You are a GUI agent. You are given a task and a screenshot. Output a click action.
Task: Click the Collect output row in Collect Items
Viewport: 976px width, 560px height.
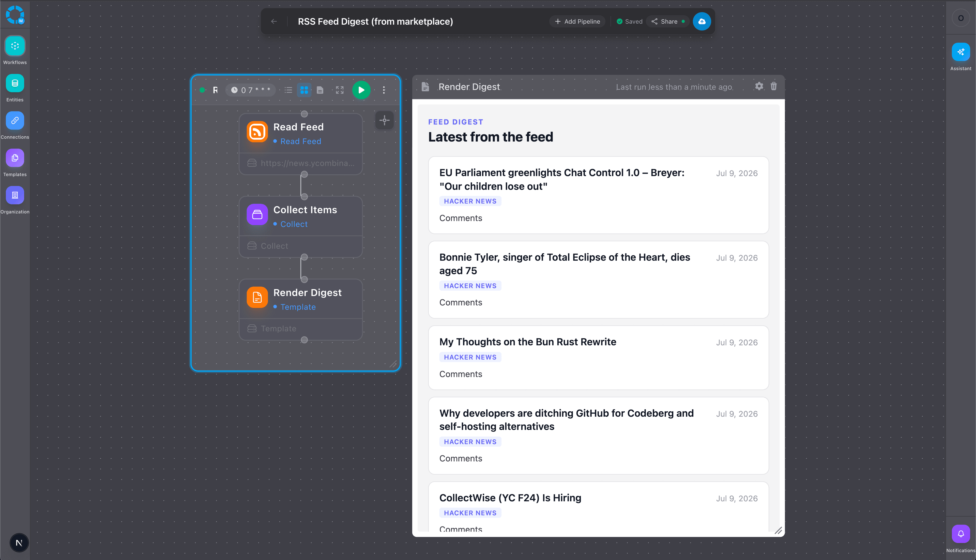pyautogui.click(x=301, y=246)
